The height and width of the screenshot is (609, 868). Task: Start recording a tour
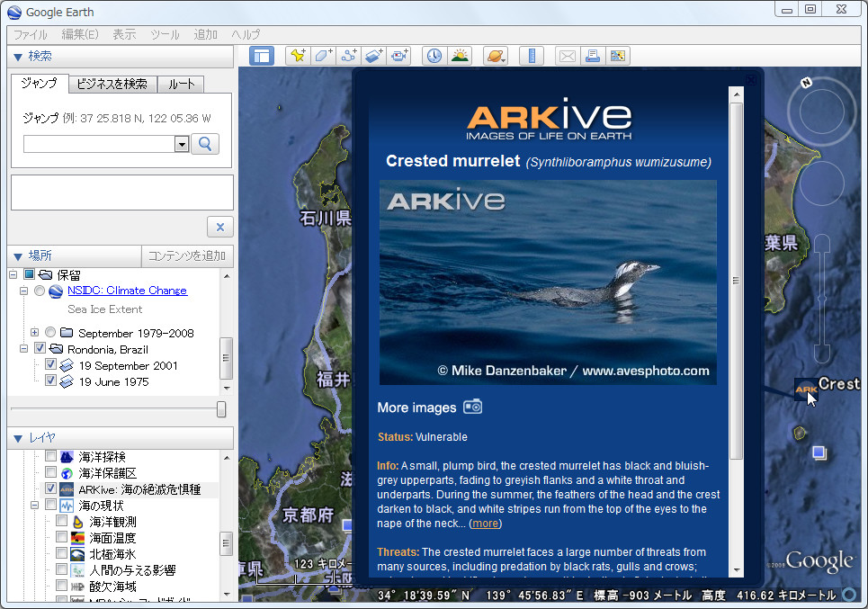398,55
